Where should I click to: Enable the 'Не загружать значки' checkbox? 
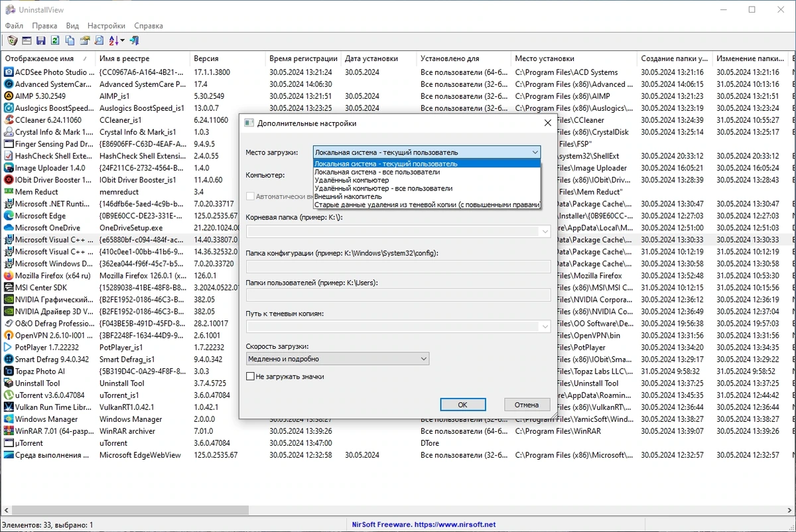click(250, 376)
